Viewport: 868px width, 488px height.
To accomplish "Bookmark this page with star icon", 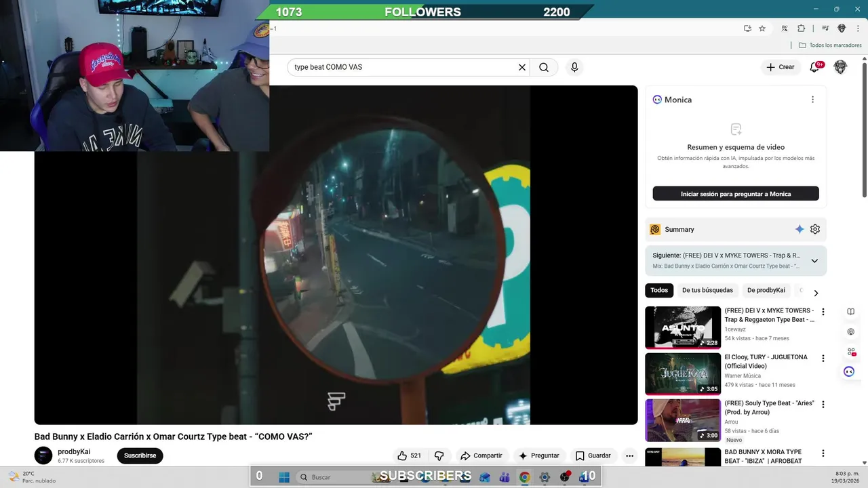I will pyautogui.click(x=762, y=28).
